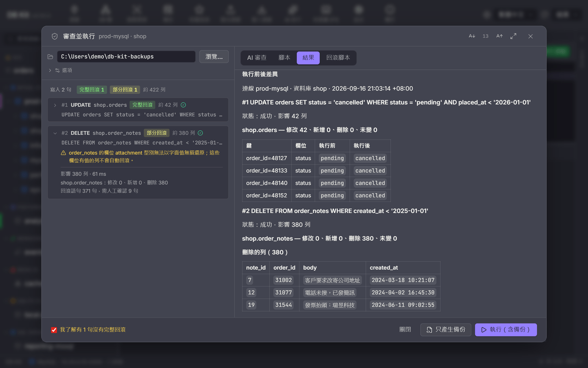Focus the backup path input field
The width and height of the screenshot is (588, 368).
(126, 57)
